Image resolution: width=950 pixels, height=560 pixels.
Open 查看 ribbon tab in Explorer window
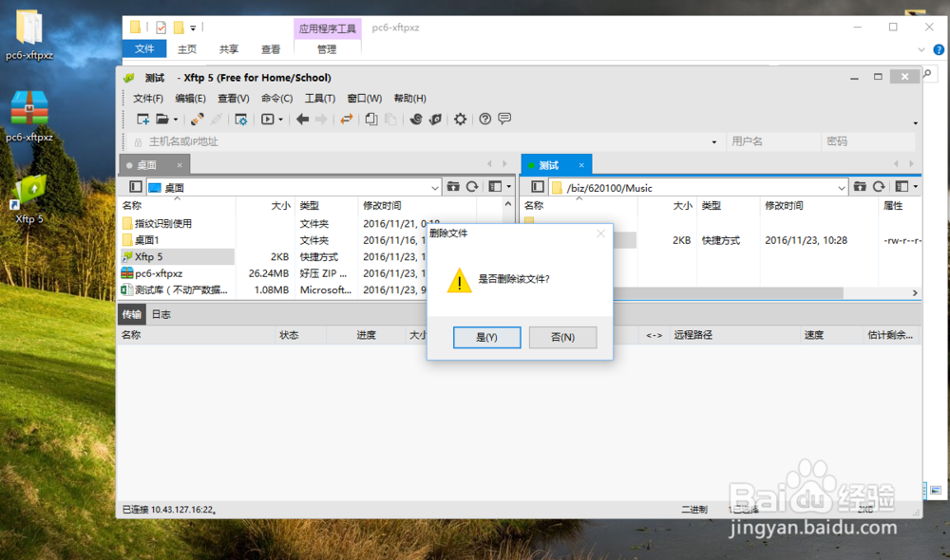270,49
